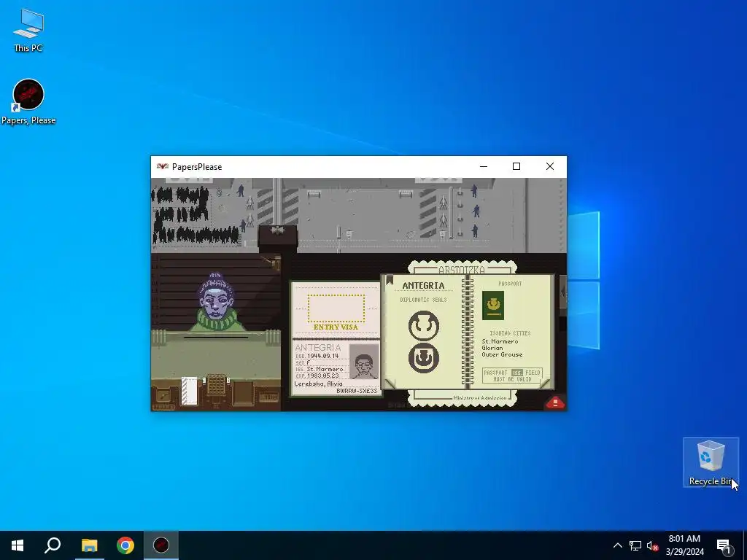
Task: Click the Issuing Cities heading
Action: [510, 333]
